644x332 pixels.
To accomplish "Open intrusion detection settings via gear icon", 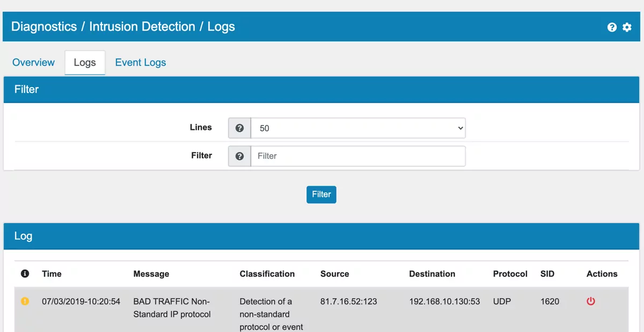I will [627, 27].
